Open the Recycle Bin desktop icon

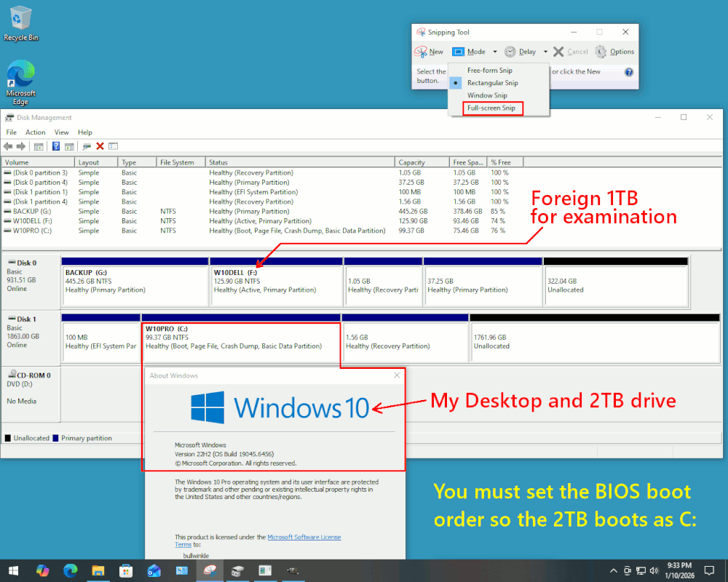(x=20, y=24)
